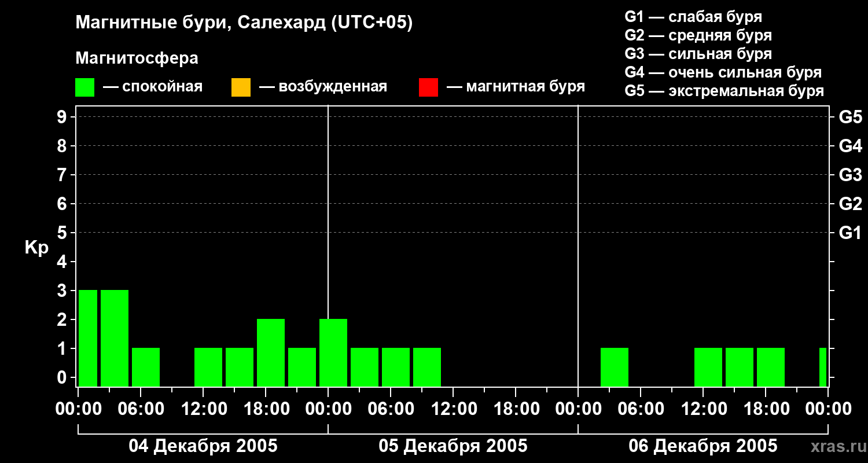This screenshot has height=463, width=868.
Task: Click the 'G1 — слабая буря' legend line
Action: point(693,17)
